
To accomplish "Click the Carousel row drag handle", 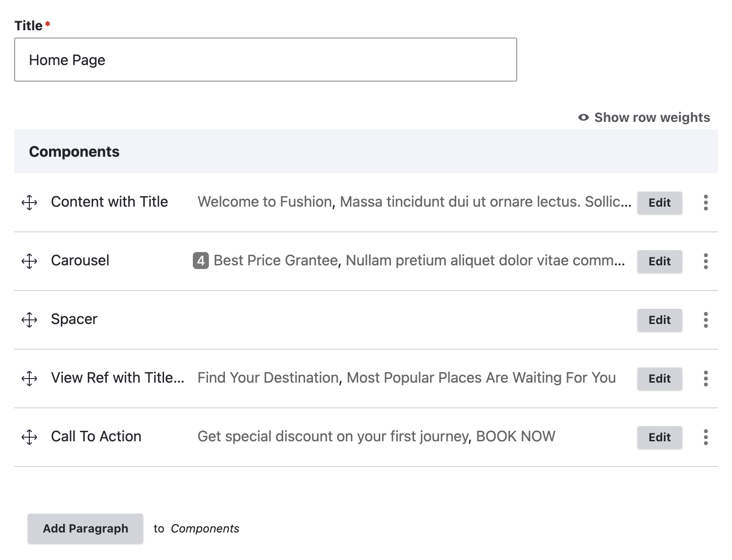I will tap(29, 261).
